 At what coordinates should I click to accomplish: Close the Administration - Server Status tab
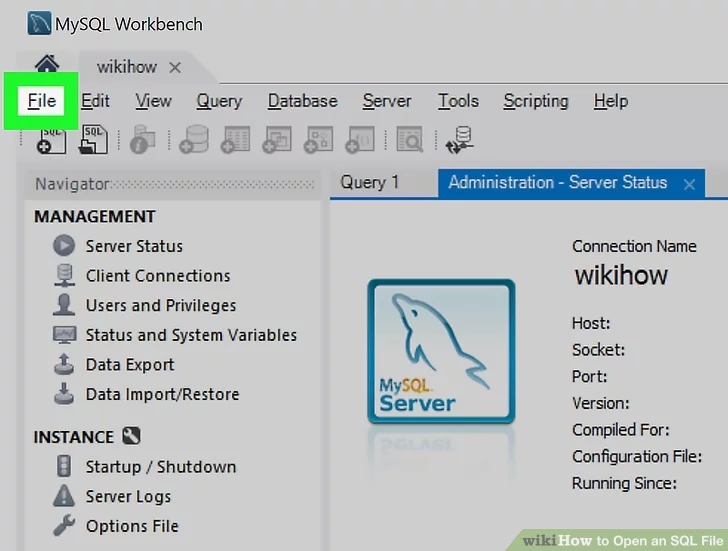[689, 184]
